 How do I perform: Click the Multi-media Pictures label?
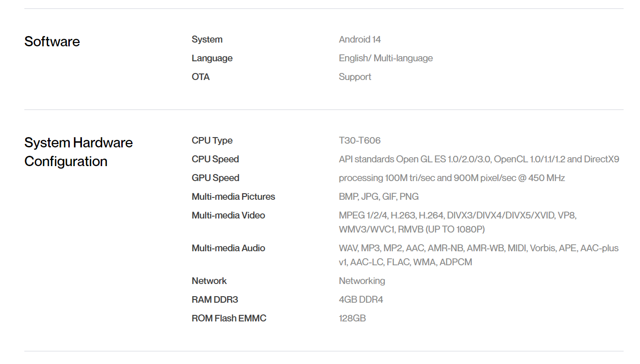pyautogui.click(x=233, y=197)
